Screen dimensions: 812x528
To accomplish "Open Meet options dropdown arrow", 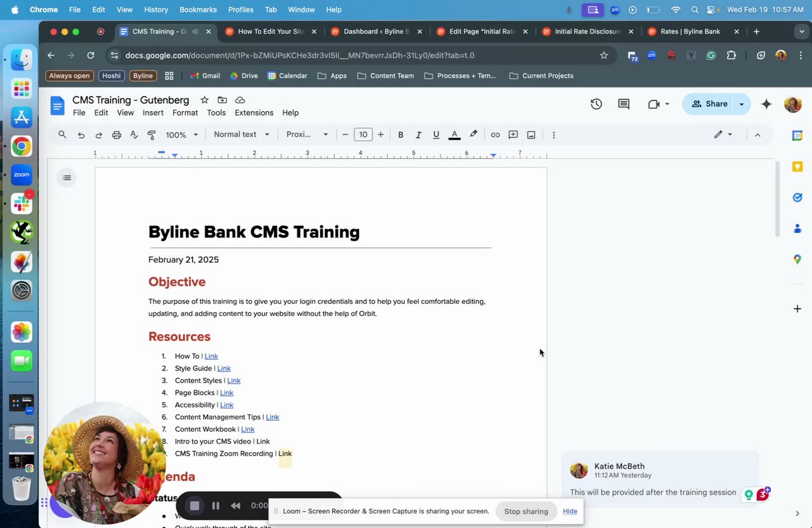I will point(667,104).
